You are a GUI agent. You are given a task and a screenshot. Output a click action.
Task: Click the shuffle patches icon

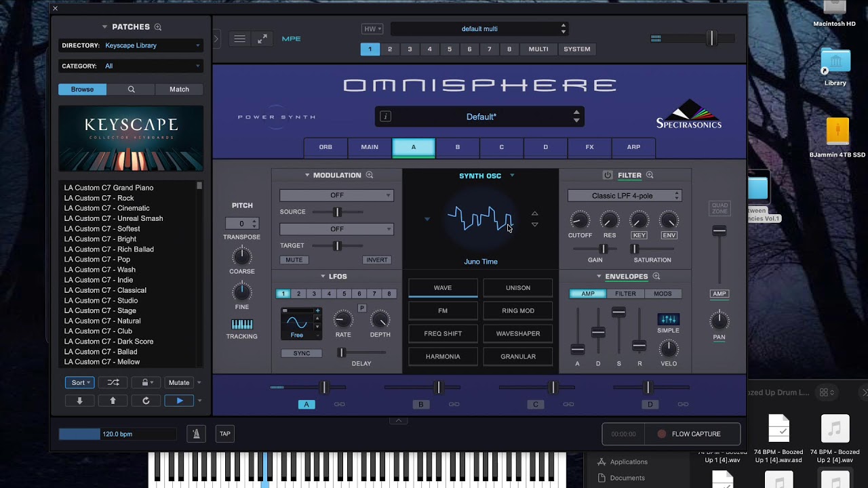pos(113,382)
